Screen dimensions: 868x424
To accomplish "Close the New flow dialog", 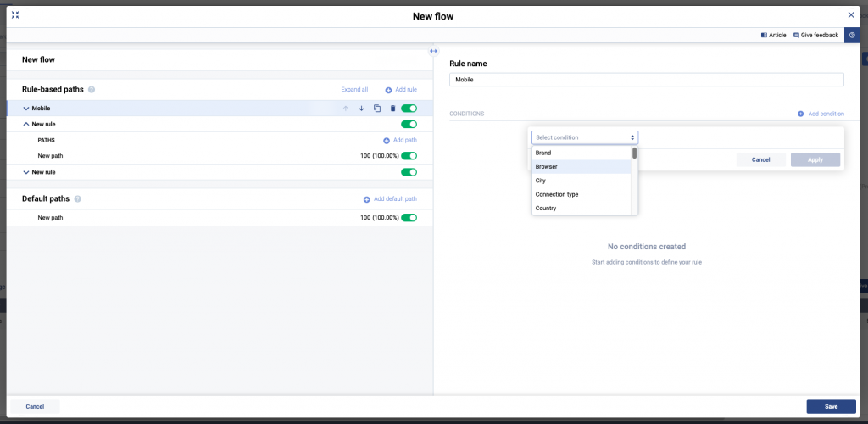I will [851, 15].
